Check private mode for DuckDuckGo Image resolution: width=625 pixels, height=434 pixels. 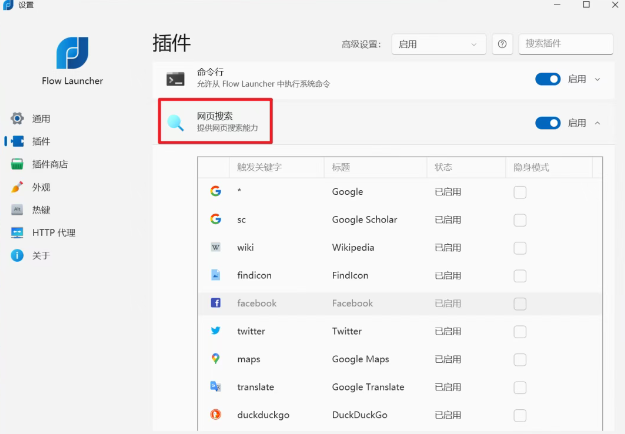520,415
